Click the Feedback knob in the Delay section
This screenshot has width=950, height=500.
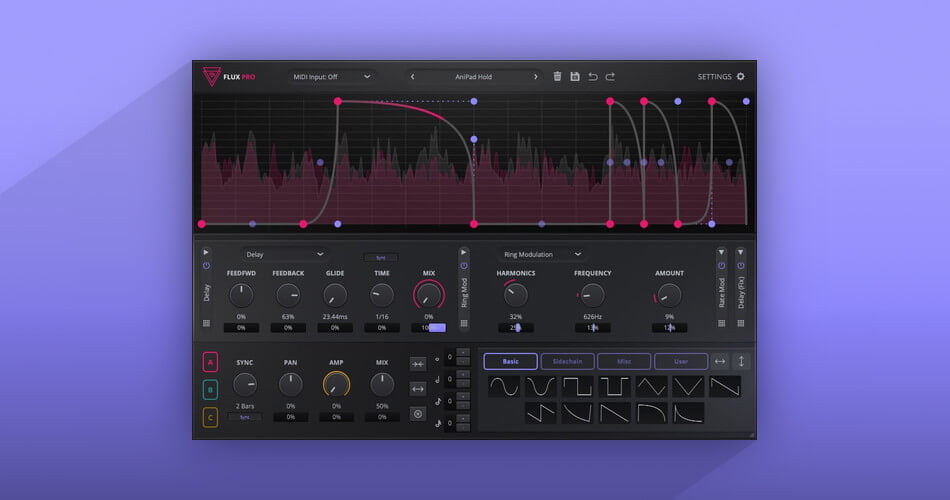(288, 295)
